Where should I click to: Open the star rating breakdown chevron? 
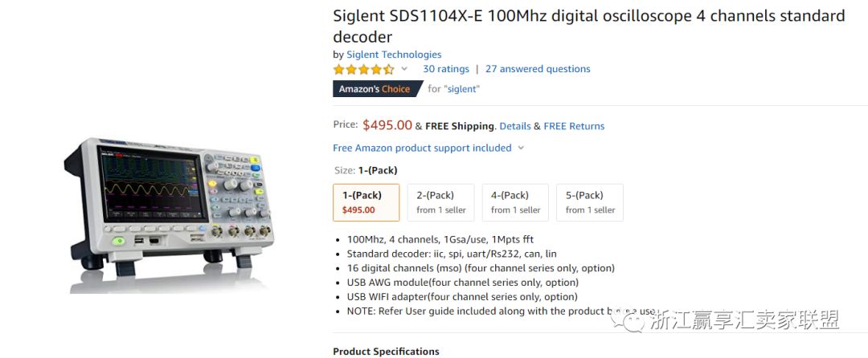point(404,70)
